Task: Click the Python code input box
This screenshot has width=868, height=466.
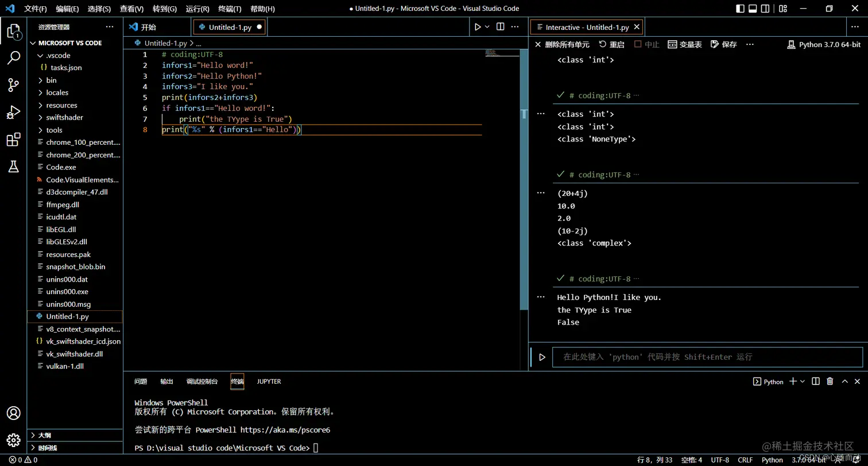Action: pos(707,357)
